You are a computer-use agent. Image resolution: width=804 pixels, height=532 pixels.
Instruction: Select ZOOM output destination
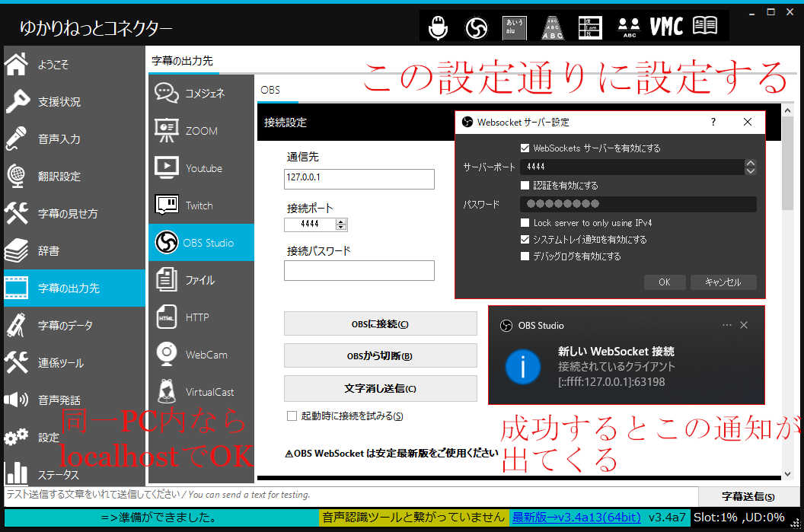point(201,131)
